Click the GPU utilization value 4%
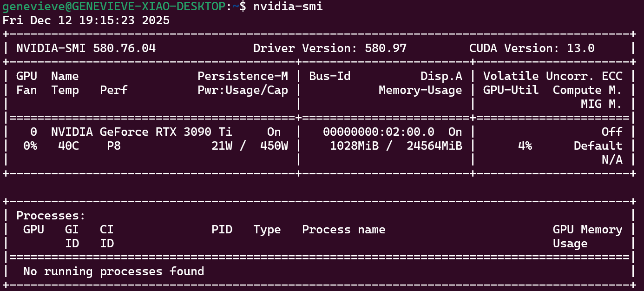This screenshot has width=644, height=291. [x=525, y=146]
